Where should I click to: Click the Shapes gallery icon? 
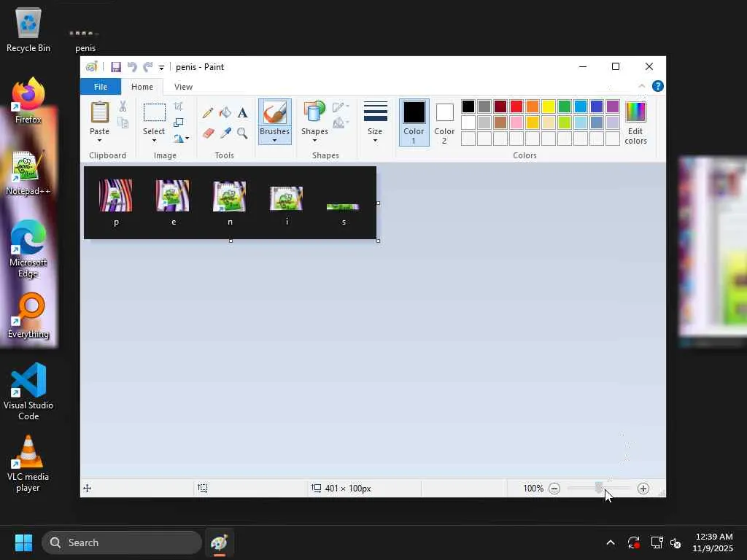point(314,112)
